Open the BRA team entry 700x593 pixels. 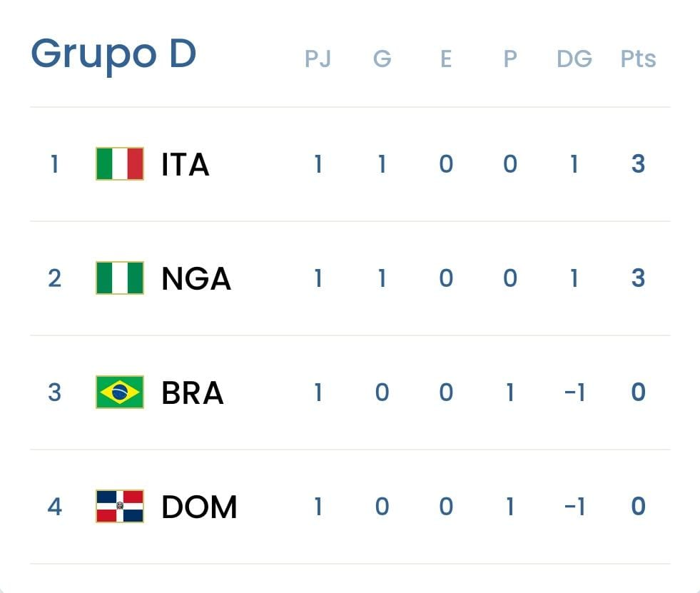(193, 393)
